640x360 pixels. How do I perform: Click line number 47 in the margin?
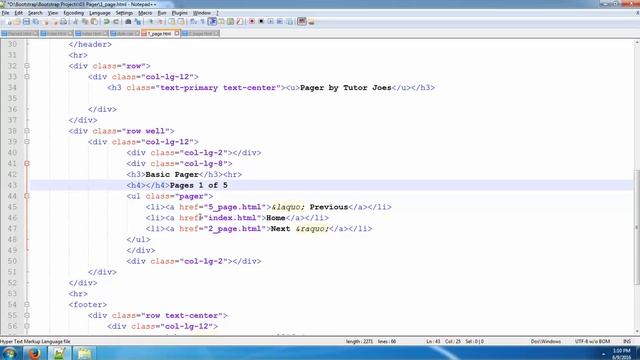tap(12, 229)
